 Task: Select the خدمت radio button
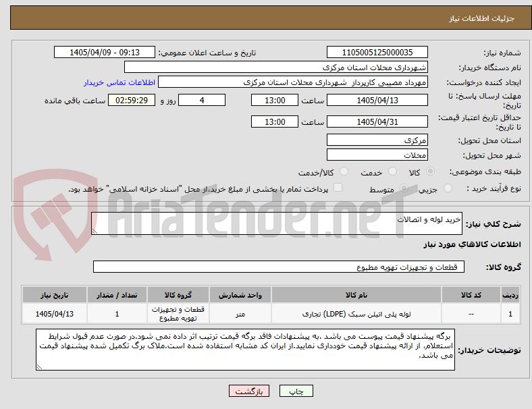392,171
